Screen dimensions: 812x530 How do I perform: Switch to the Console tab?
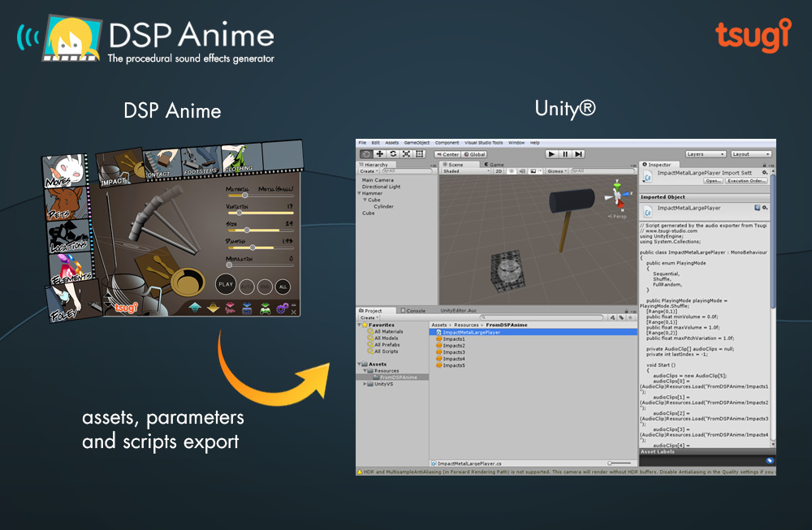[x=413, y=311]
